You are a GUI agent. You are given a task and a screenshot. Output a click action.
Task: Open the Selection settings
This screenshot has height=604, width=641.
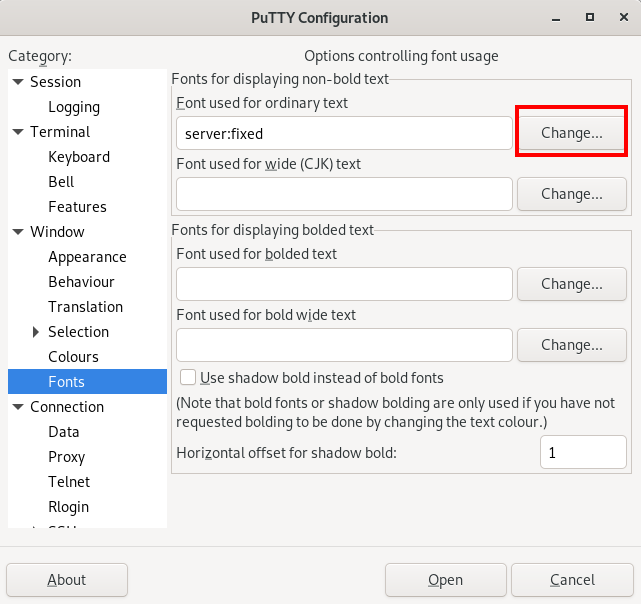tap(78, 332)
